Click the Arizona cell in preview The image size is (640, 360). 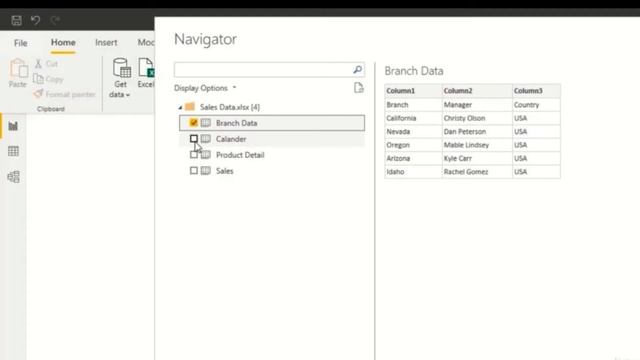point(413,158)
